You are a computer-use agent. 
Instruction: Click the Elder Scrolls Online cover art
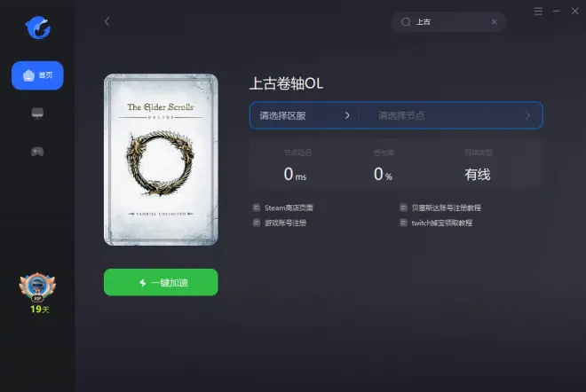point(161,160)
